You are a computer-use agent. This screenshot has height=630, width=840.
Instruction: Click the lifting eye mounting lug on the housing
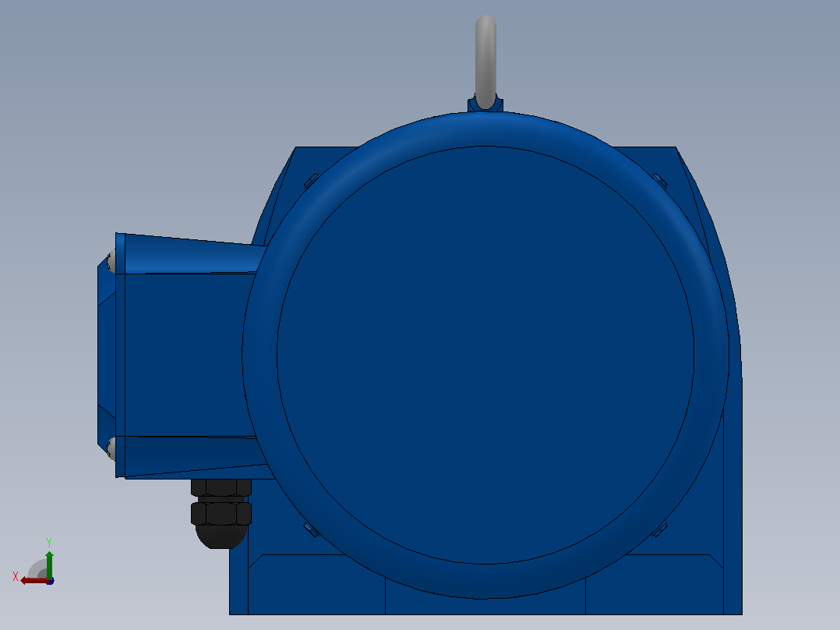point(485,104)
